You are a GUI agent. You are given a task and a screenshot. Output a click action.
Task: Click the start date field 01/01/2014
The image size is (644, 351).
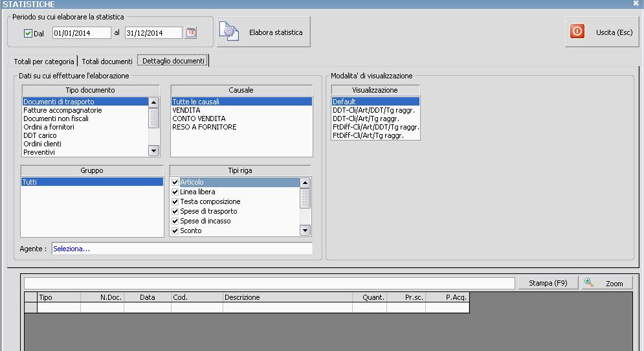82,33
